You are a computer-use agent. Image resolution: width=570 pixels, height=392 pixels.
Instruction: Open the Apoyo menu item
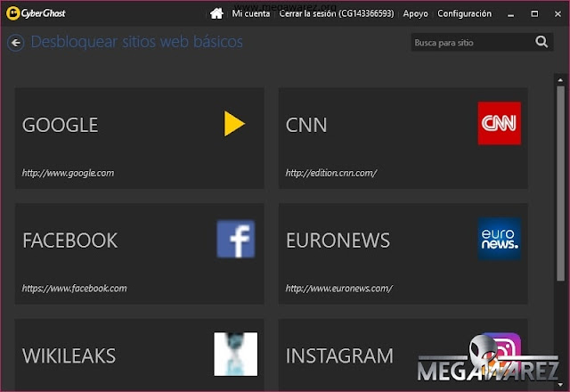[416, 14]
